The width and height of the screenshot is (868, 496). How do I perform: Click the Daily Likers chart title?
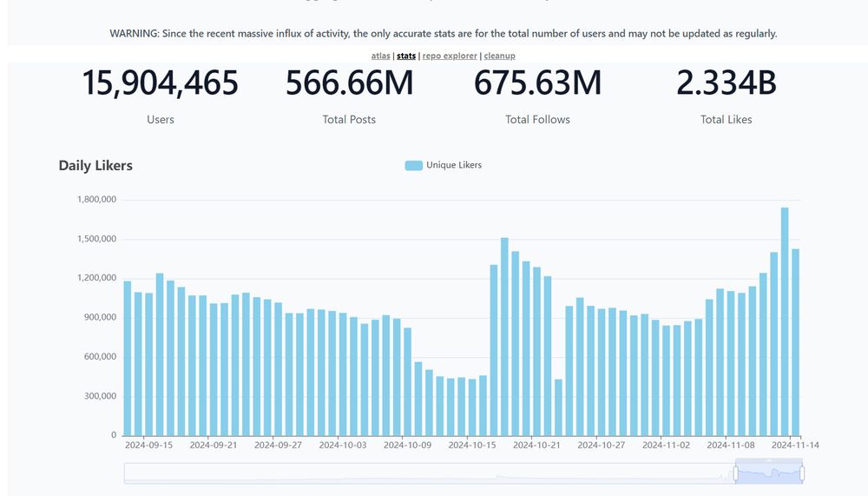[95, 166]
